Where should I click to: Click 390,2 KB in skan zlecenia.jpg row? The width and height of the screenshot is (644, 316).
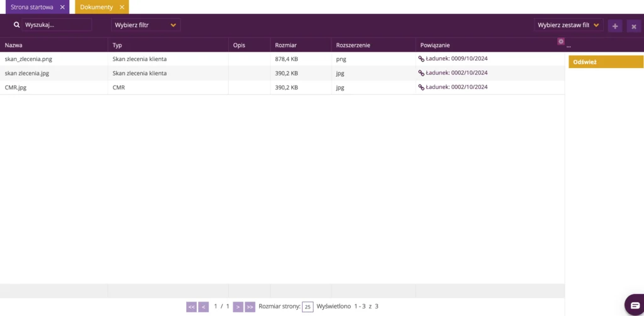click(287, 73)
